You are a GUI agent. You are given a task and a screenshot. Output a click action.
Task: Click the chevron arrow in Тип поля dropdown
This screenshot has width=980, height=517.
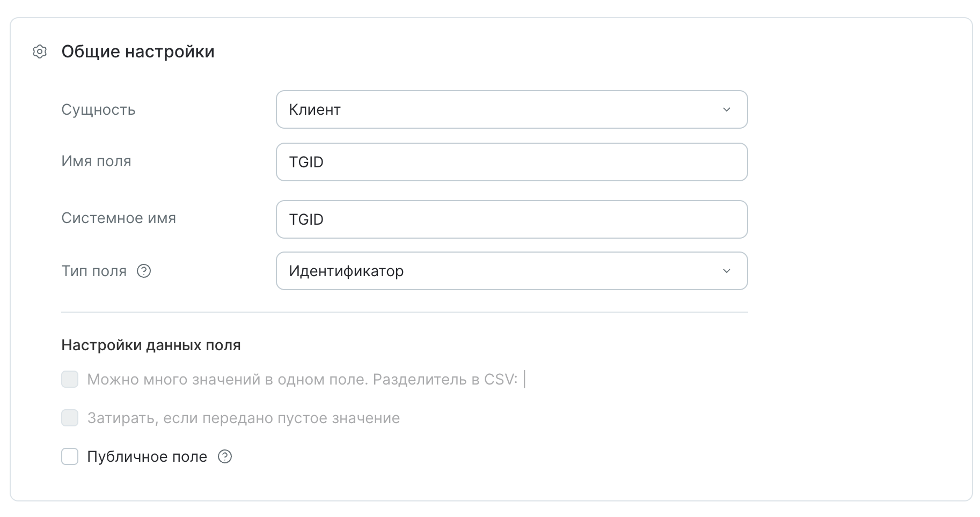[x=726, y=271]
